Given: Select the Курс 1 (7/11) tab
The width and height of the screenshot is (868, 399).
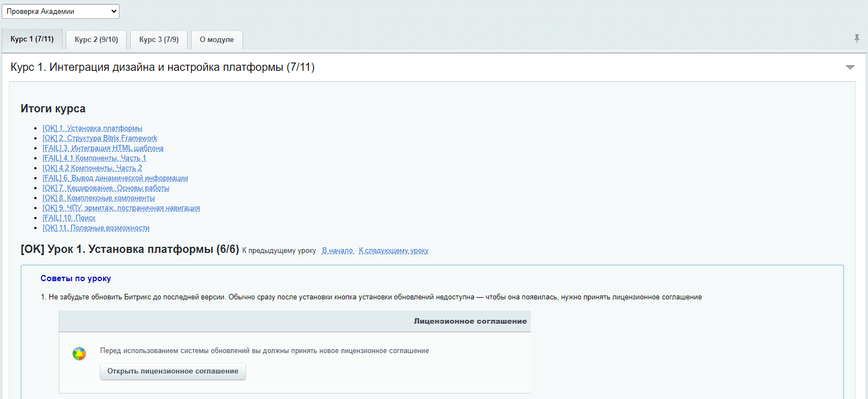Looking at the screenshot, I should (32, 40).
